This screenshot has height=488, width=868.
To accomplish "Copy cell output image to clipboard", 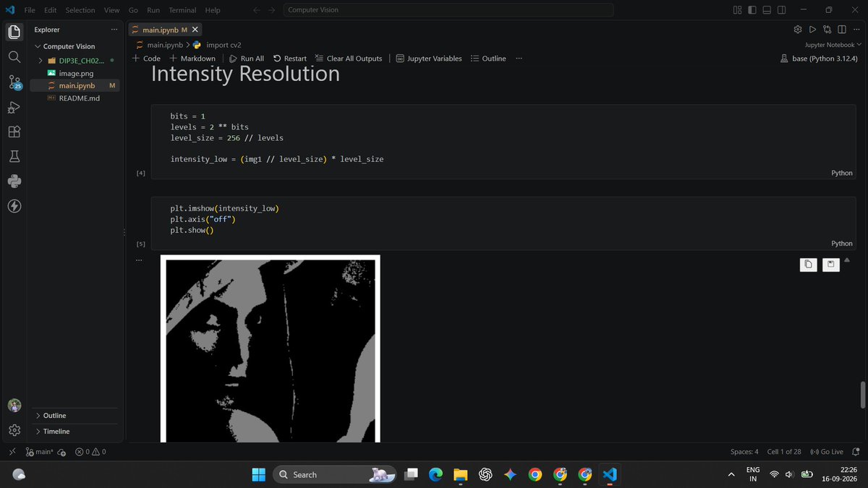I will click(809, 265).
